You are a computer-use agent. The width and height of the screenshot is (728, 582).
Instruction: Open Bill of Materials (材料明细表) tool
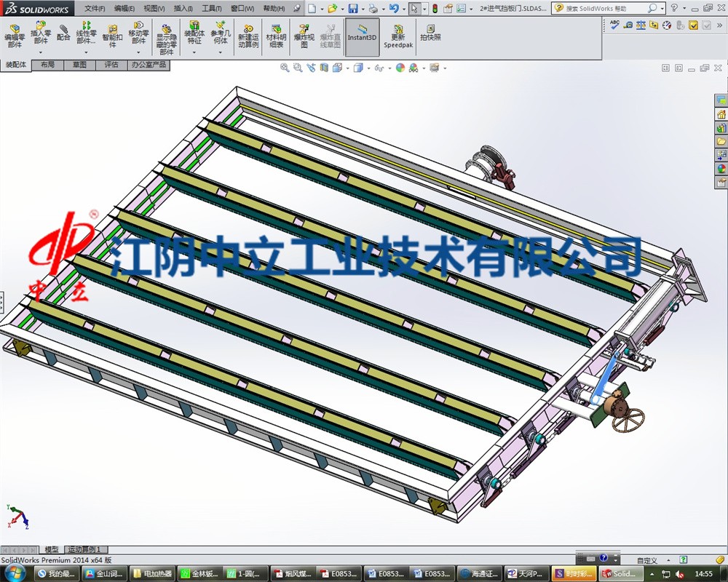tap(276, 36)
